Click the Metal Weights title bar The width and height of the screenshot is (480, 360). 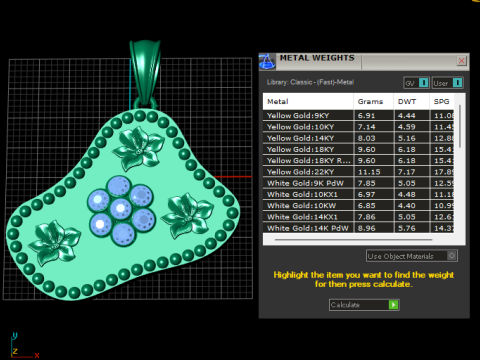point(364,61)
